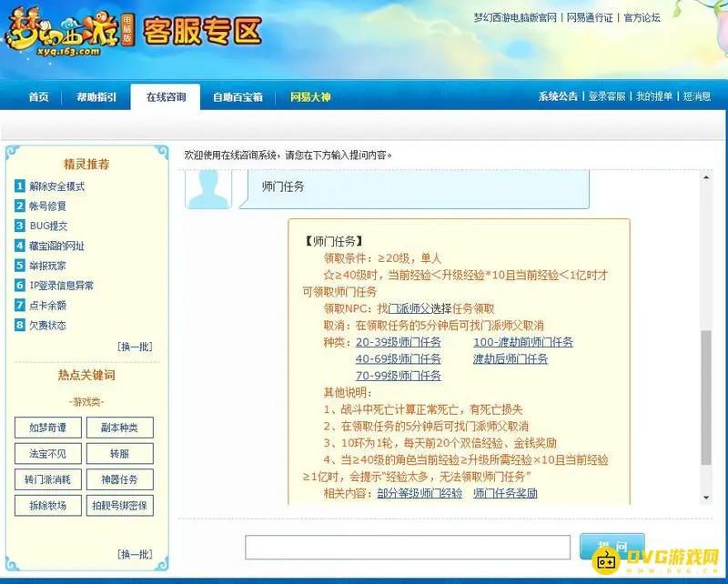Open 渡劫后师门任务 link
Image resolution: width=728 pixels, height=584 pixels.
tap(511, 358)
